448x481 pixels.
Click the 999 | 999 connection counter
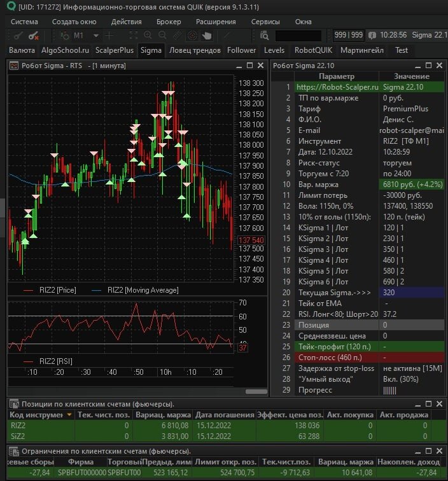[x=349, y=35]
